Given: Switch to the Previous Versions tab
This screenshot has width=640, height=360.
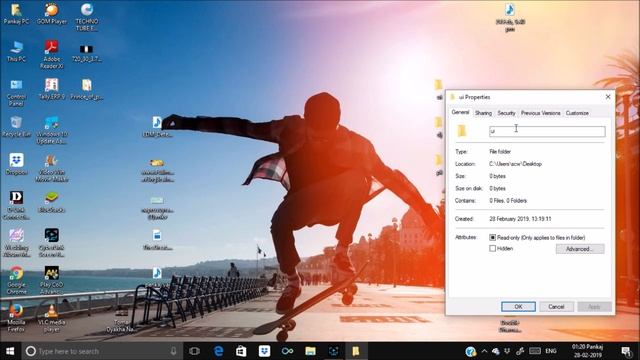Looking at the screenshot, I should tap(540, 113).
